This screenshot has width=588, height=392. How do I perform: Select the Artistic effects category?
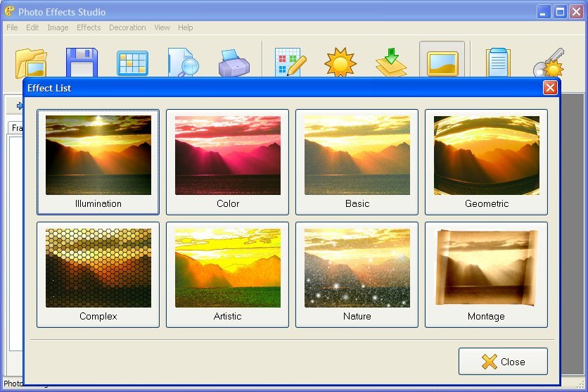(227, 274)
